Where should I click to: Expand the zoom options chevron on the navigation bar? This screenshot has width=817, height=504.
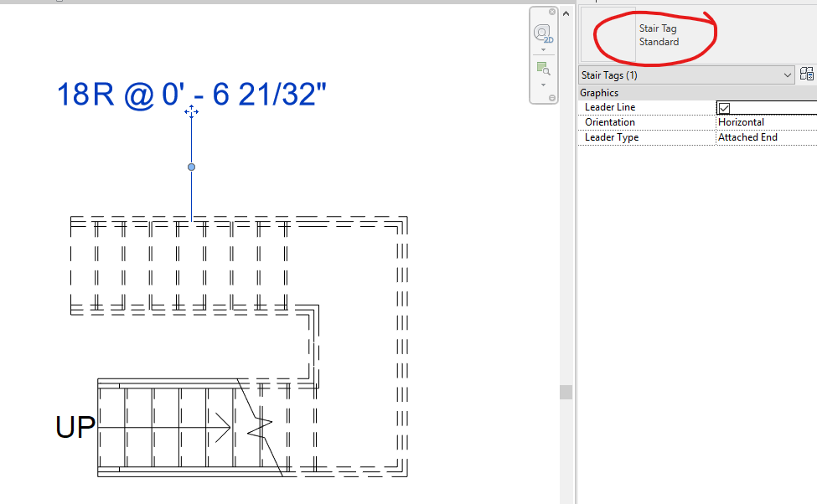tap(543, 84)
